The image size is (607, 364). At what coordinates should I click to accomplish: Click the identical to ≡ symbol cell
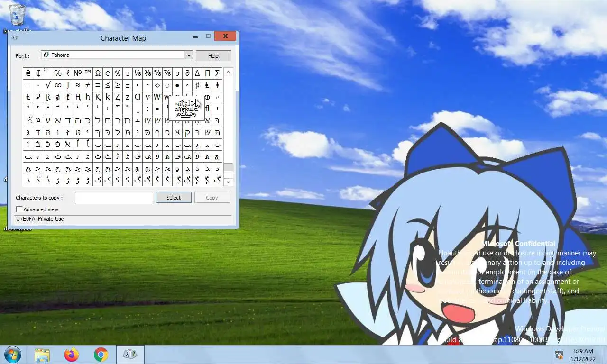click(98, 85)
